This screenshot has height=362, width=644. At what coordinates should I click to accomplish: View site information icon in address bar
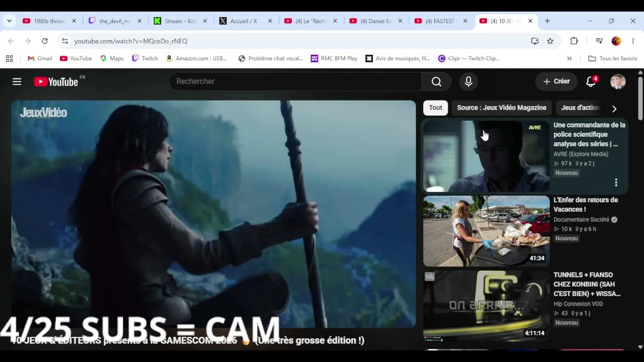point(65,41)
